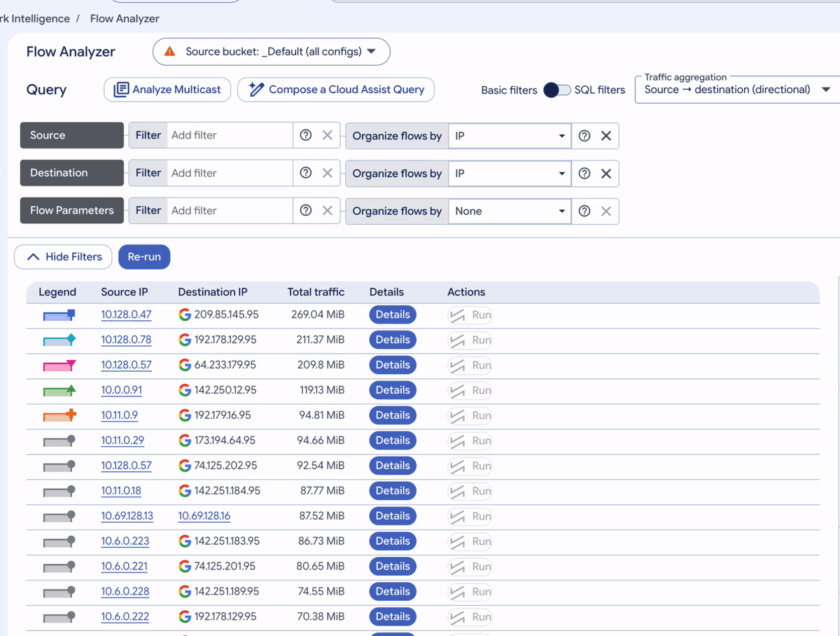Open destination IP link 10.69.128.16
Image resolution: width=840 pixels, height=636 pixels.
(x=204, y=516)
